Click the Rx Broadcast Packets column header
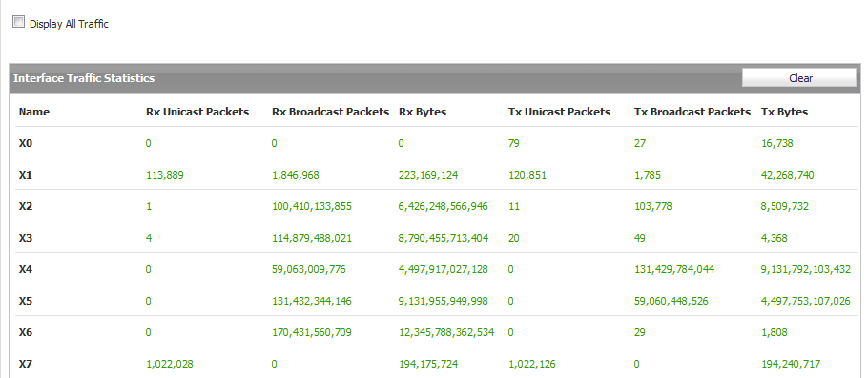 [330, 112]
